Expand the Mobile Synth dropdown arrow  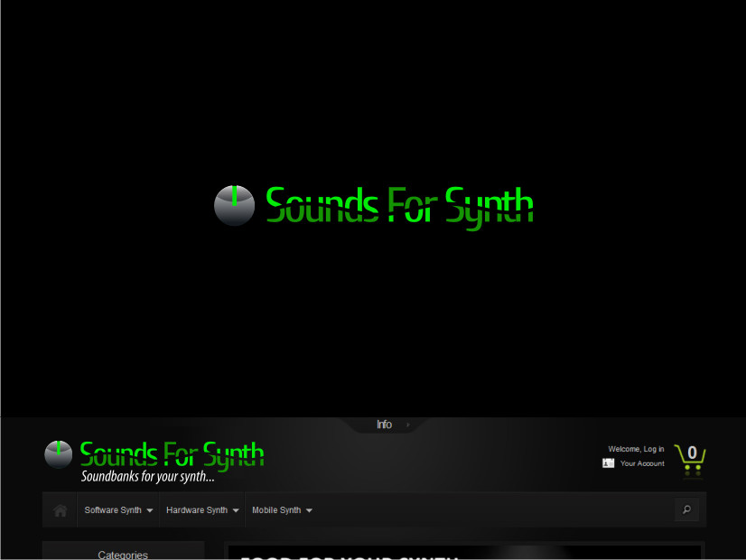309,510
